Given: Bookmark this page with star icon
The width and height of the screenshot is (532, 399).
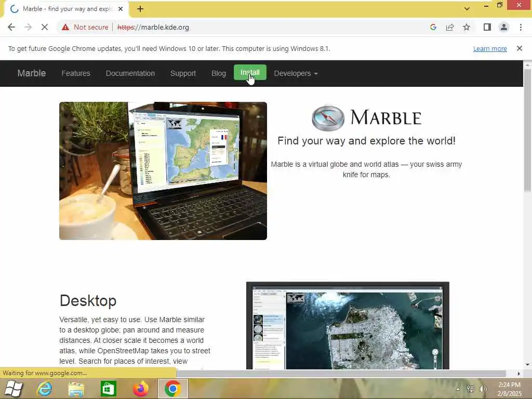Looking at the screenshot, I should [467, 27].
